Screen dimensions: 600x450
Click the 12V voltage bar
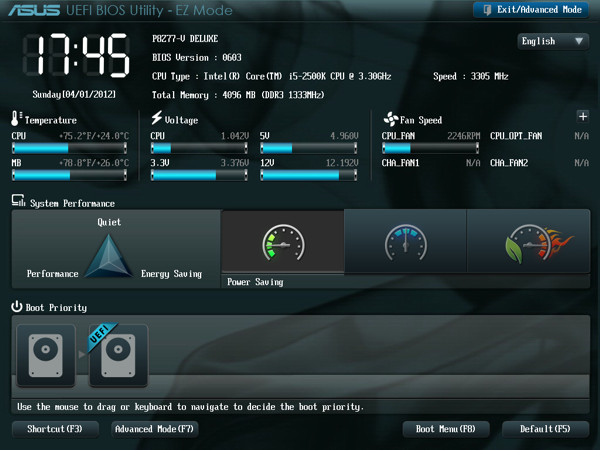(x=309, y=175)
